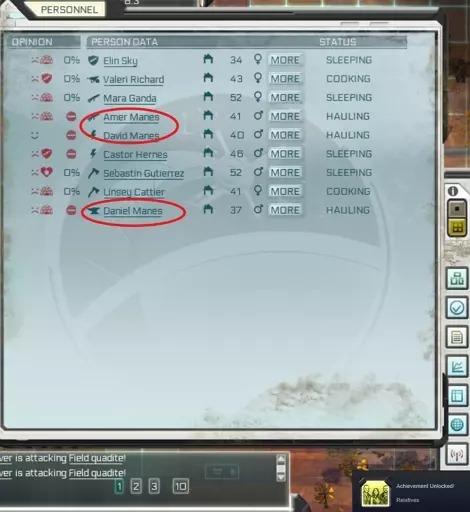The height and width of the screenshot is (512, 470).
Task: Select the PERSONNEL tab
Action: point(69,9)
